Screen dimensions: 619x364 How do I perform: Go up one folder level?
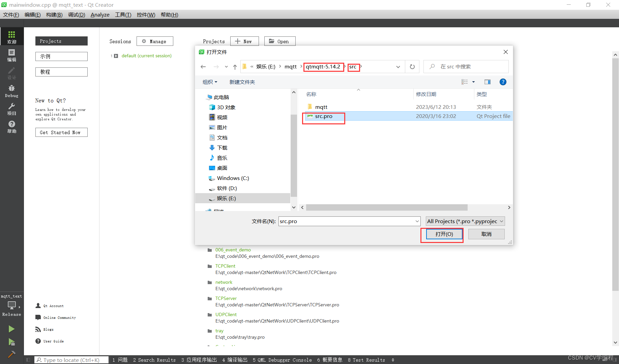pos(235,67)
